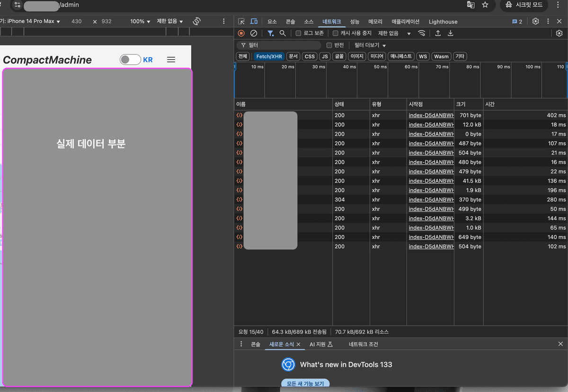
Task: Switch to the top 콘솔 panel tab
Action: click(x=290, y=21)
